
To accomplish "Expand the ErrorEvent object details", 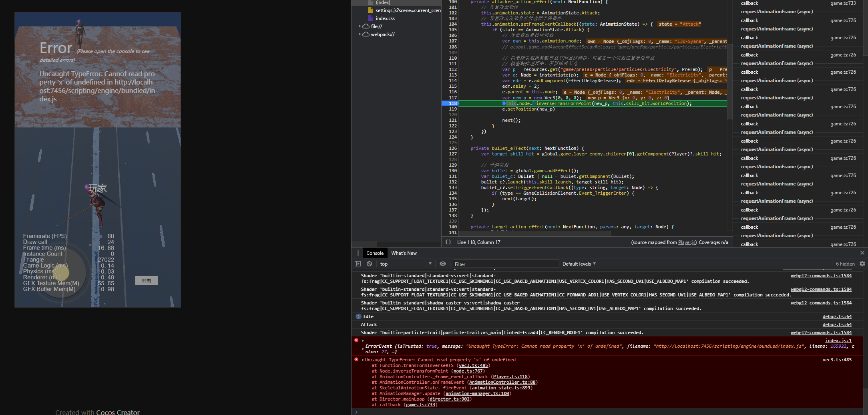I will pos(363,349).
